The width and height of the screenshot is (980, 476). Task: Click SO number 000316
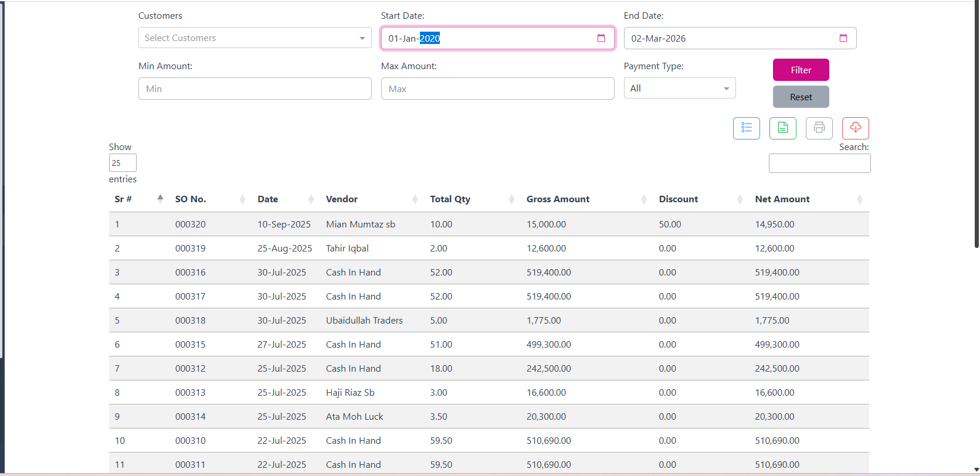pyautogui.click(x=190, y=273)
